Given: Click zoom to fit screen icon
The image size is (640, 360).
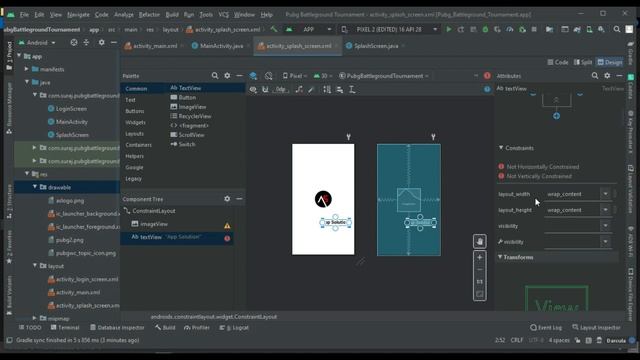Looking at the screenshot, I should pyautogui.click(x=480, y=294).
